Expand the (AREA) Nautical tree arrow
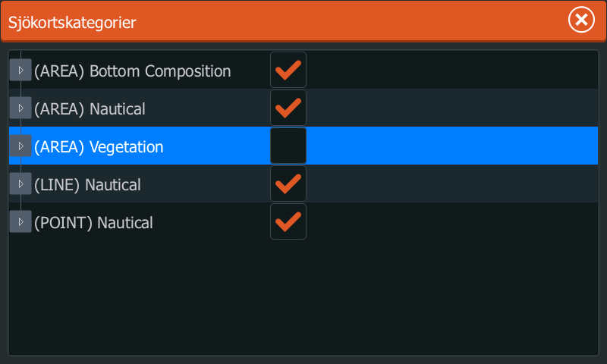 click(20, 108)
